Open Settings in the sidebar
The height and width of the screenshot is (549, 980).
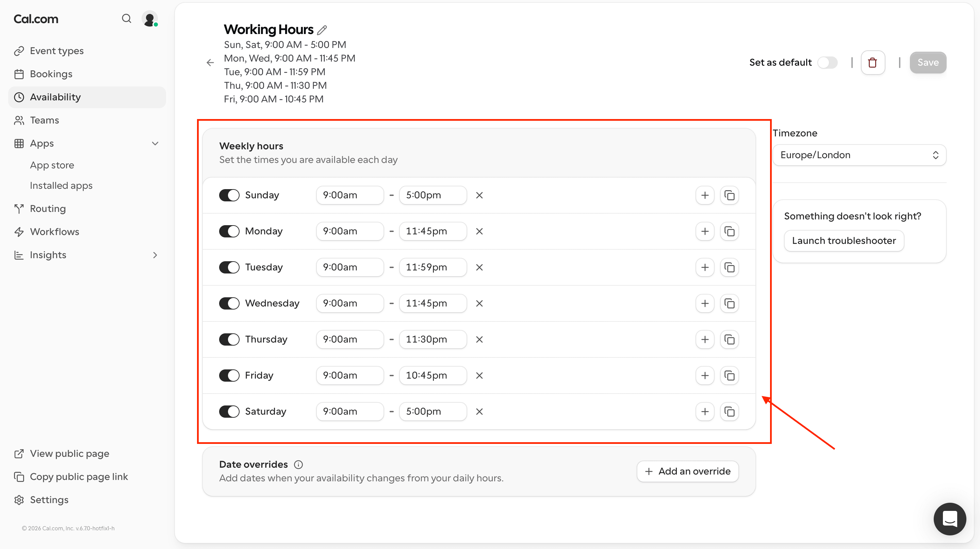87,500
